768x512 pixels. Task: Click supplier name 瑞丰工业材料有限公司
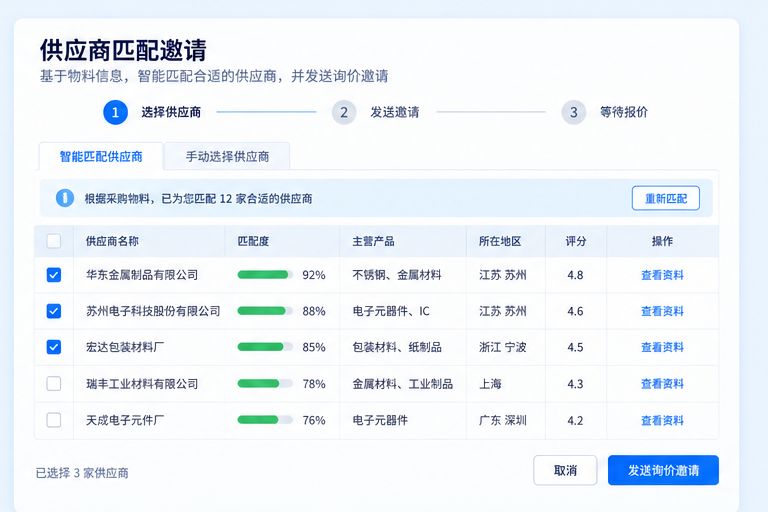142,384
